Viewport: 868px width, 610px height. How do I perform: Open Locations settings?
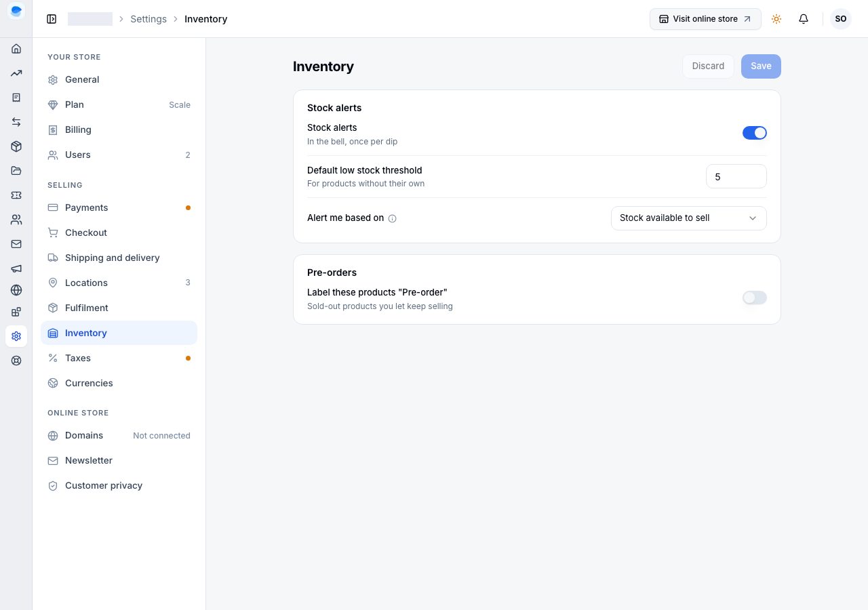coord(119,283)
